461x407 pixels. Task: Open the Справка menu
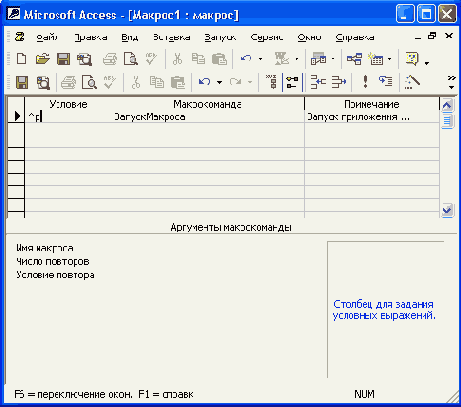pyautogui.click(x=355, y=37)
